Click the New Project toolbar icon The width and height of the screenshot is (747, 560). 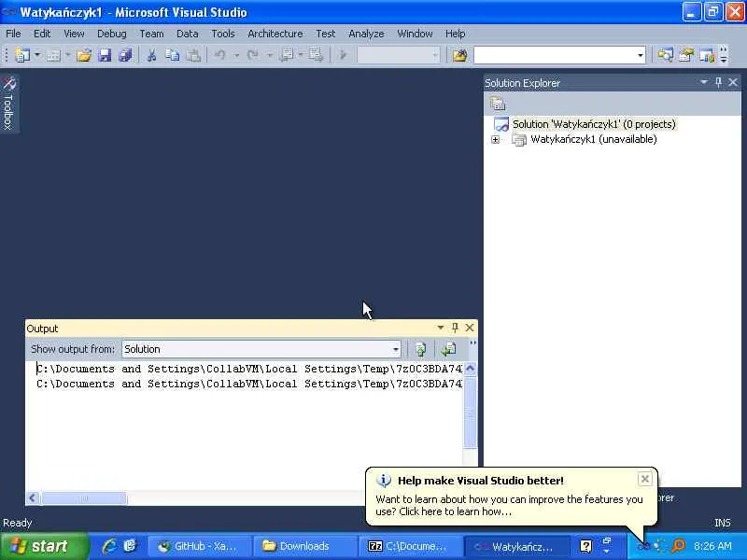pos(21,55)
